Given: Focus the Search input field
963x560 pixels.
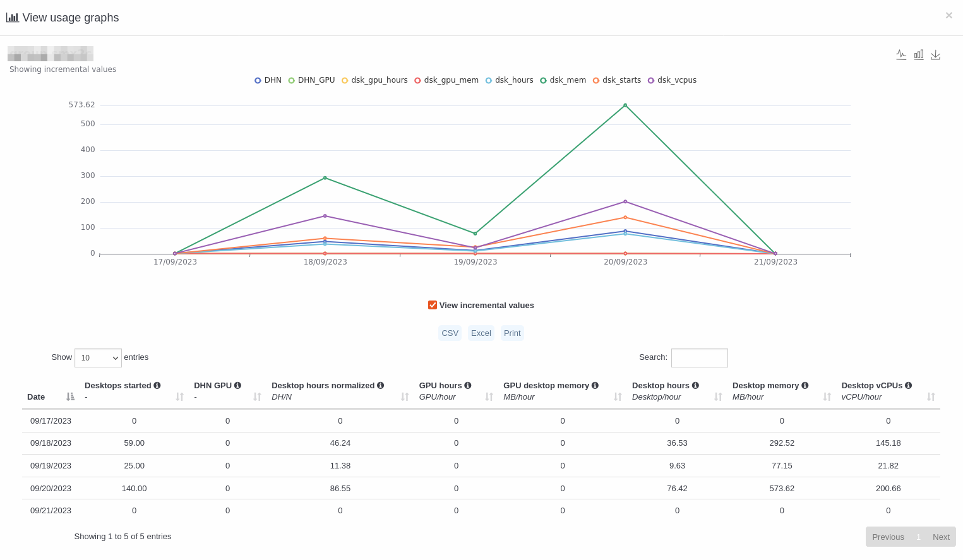Looking at the screenshot, I should pyautogui.click(x=699, y=358).
